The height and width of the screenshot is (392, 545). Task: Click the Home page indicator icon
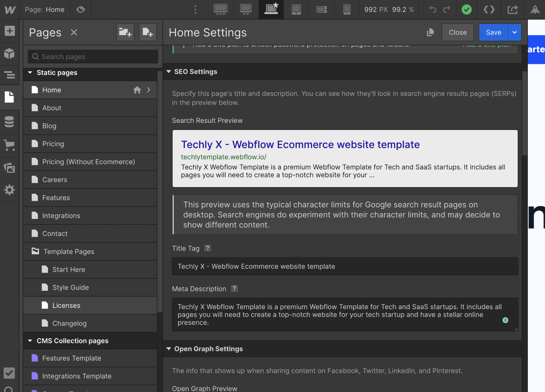137,90
